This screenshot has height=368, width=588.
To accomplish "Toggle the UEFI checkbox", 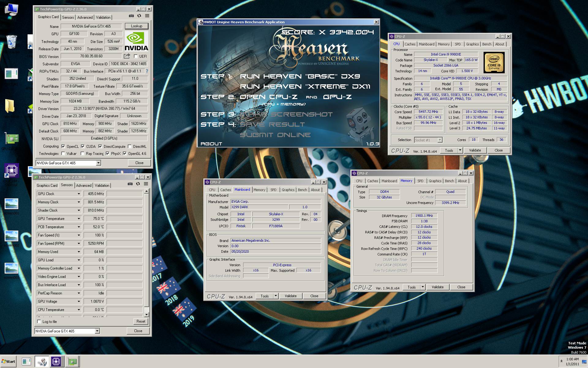I will click(x=136, y=56).
